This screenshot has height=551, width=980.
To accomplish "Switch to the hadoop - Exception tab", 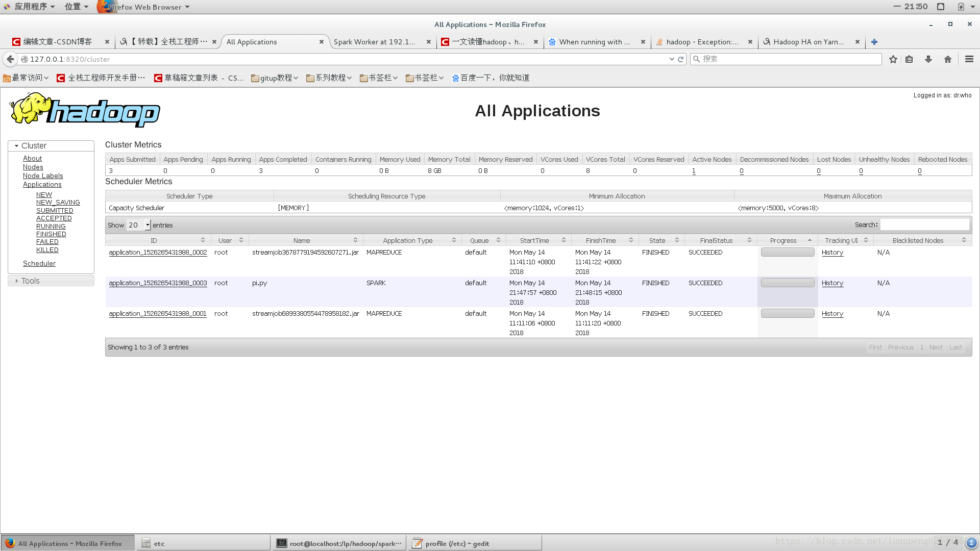I will click(702, 42).
